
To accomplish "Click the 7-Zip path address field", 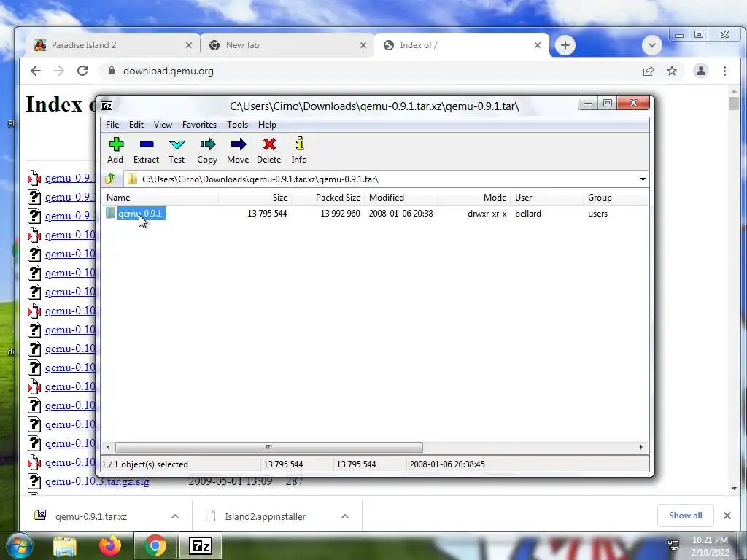I will [x=381, y=179].
